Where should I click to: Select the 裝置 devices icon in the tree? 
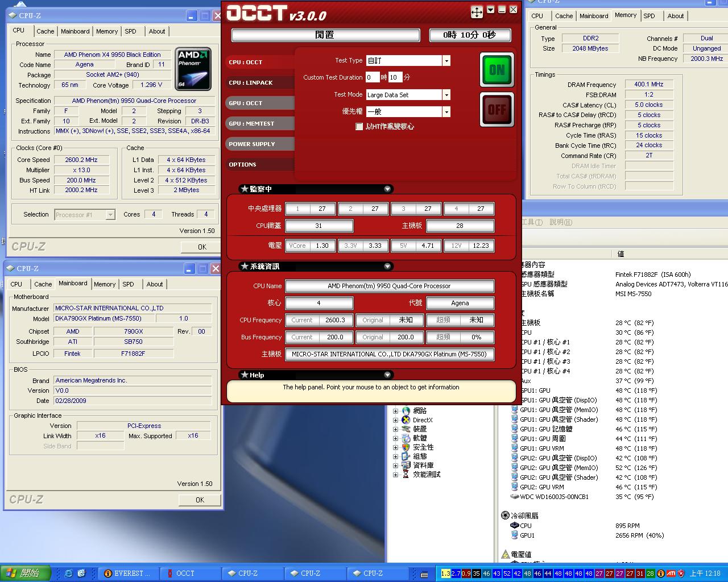click(406, 429)
